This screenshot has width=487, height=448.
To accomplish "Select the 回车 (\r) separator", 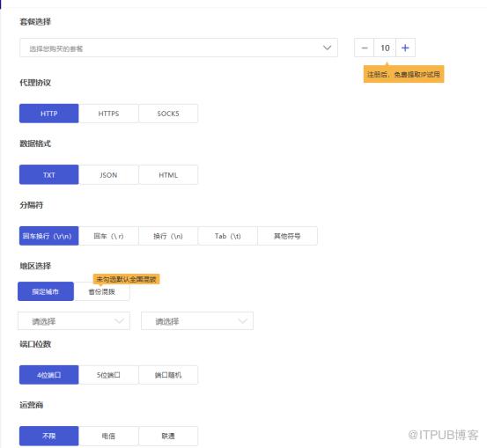I will point(108,236).
